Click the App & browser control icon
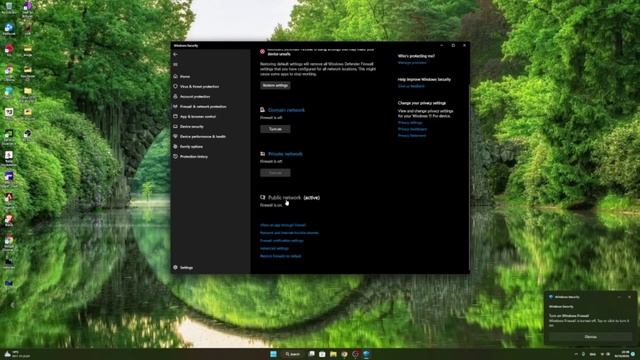The height and width of the screenshot is (360, 640). [176, 116]
